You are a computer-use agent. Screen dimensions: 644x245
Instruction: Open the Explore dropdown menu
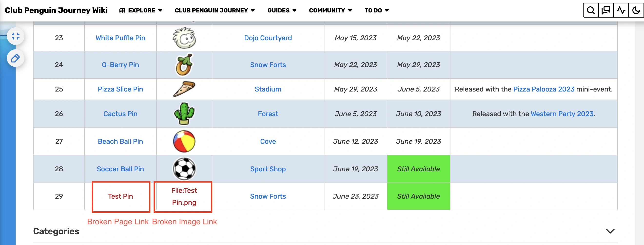click(x=141, y=10)
